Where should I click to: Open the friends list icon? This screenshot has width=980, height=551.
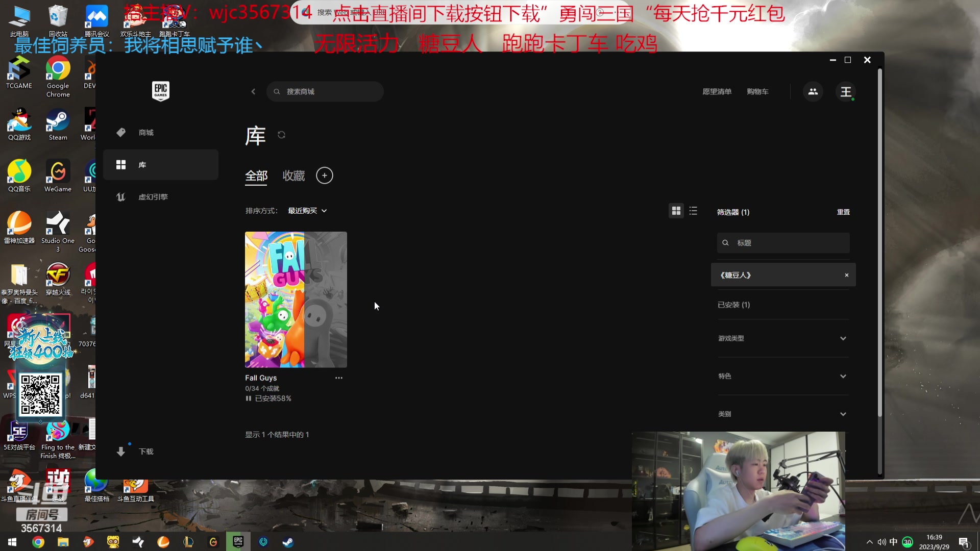(813, 92)
